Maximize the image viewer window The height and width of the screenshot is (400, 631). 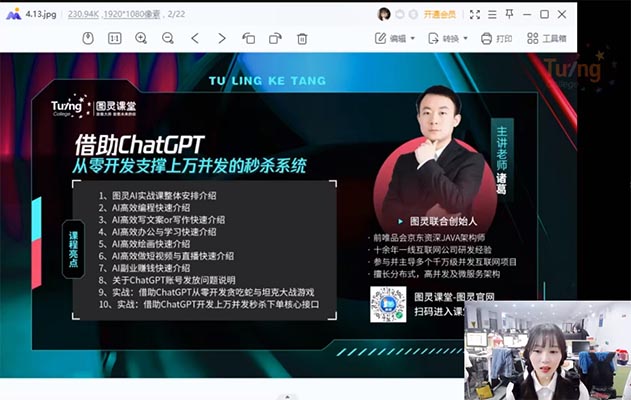(x=544, y=14)
